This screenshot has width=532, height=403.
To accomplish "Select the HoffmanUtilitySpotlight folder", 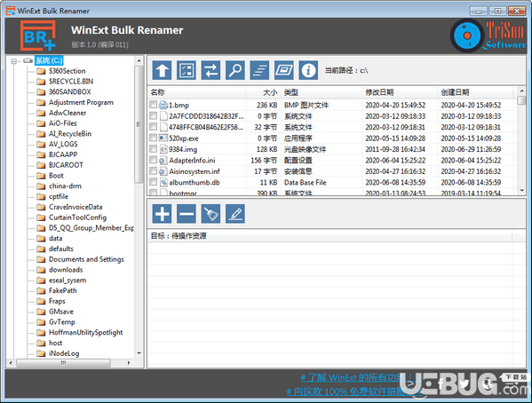I will tap(86, 333).
